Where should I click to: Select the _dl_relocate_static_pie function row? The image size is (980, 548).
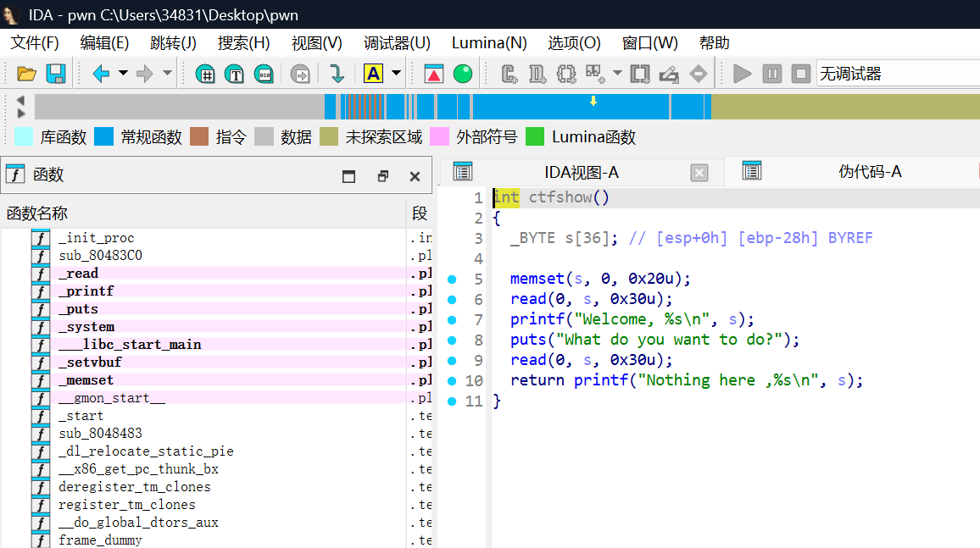click(216, 451)
